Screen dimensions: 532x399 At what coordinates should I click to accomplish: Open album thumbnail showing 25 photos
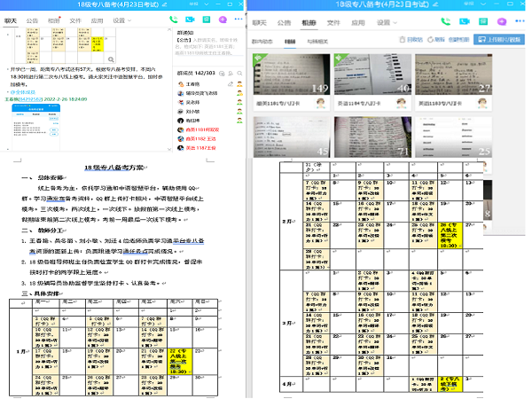tap(454, 137)
